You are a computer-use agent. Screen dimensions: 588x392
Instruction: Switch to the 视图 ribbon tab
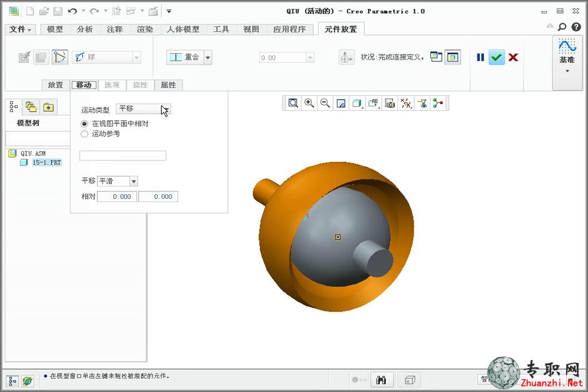coord(251,30)
